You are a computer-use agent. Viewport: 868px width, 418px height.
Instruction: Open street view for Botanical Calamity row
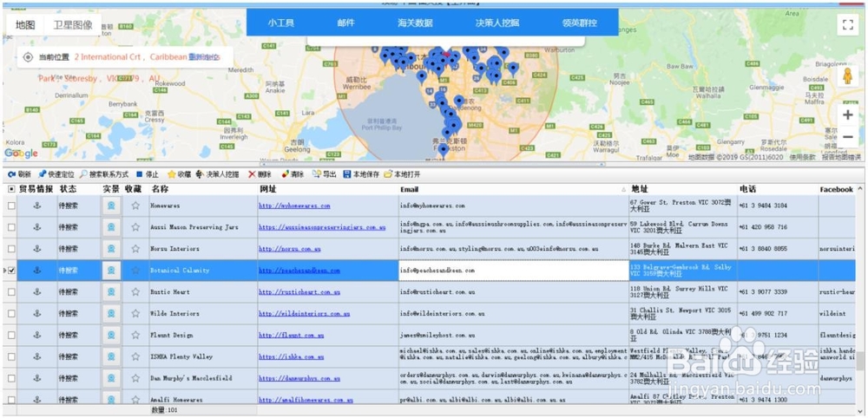(111, 271)
